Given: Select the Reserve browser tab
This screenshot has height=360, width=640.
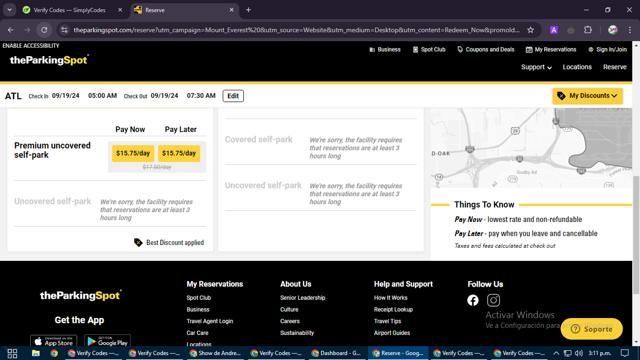Looking at the screenshot, I should pyautogui.click(x=184, y=10).
